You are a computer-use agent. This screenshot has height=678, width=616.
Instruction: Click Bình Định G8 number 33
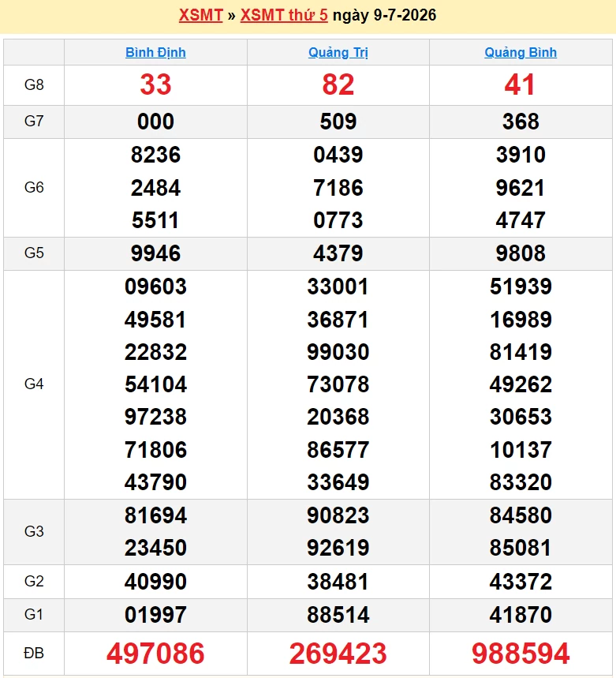point(155,84)
